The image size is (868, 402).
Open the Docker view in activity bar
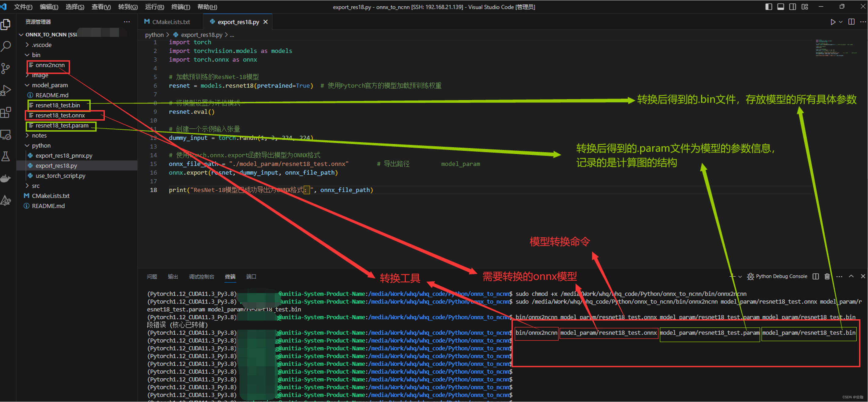point(6,178)
